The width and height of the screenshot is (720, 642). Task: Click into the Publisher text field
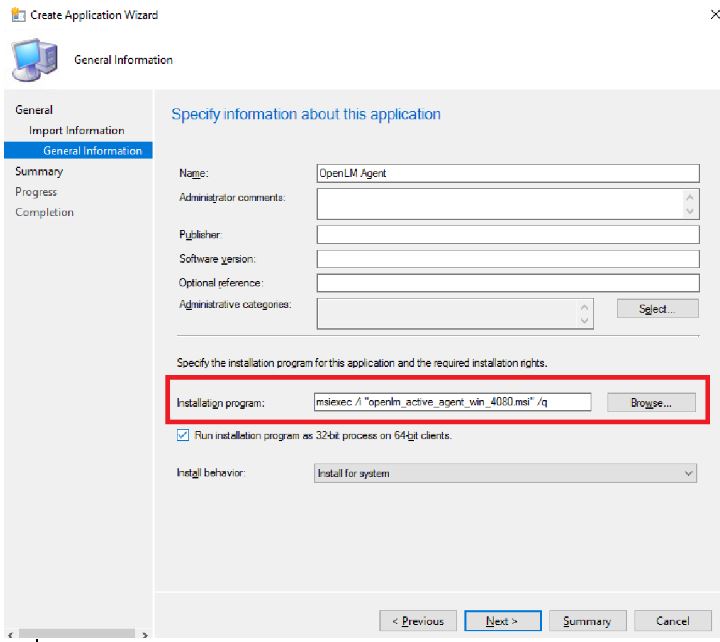pyautogui.click(x=506, y=234)
